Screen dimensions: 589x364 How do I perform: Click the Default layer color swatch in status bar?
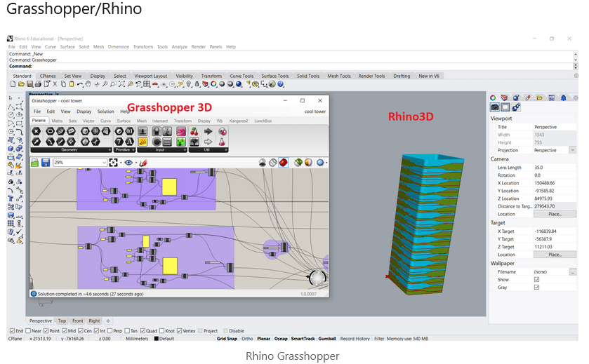point(156,339)
